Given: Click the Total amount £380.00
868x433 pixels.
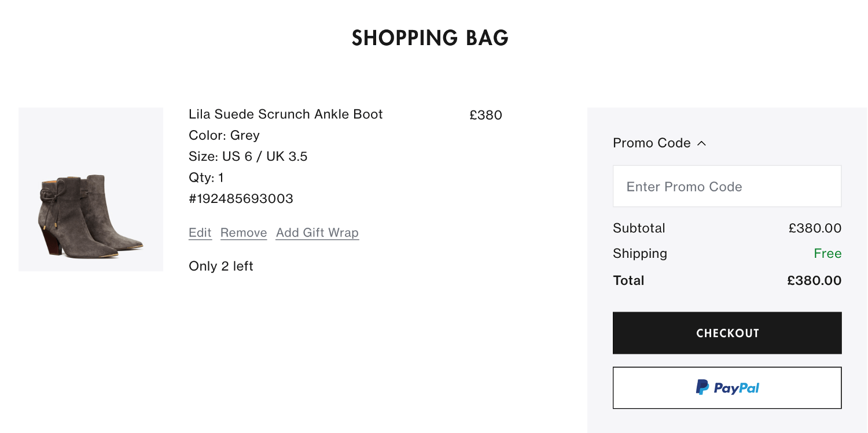Looking at the screenshot, I should 814,280.
